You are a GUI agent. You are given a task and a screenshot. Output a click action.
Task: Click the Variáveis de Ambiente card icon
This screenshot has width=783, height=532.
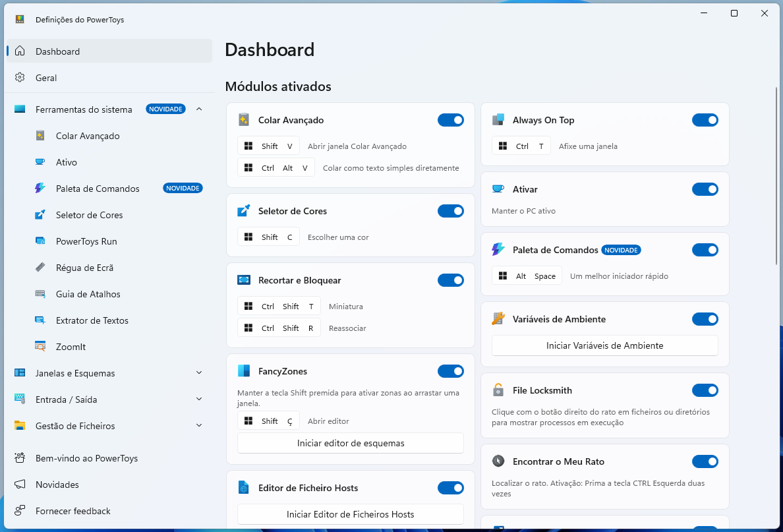pos(498,318)
